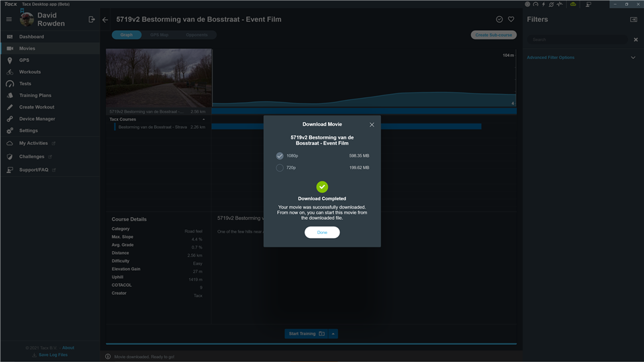Close the Download Movie dialog
This screenshot has width=644, height=362.
372,125
